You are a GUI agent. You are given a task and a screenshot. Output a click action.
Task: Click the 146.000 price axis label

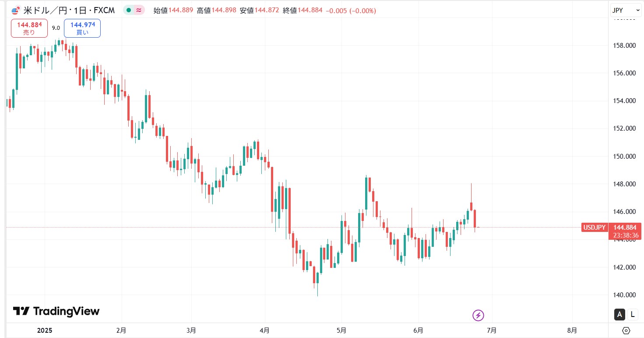click(624, 212)
